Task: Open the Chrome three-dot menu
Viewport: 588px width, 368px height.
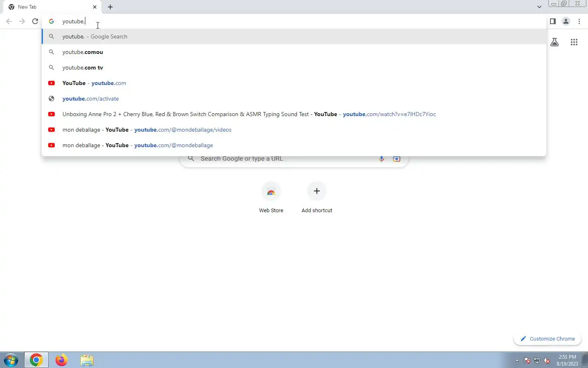Action: (x=579, y=21)
